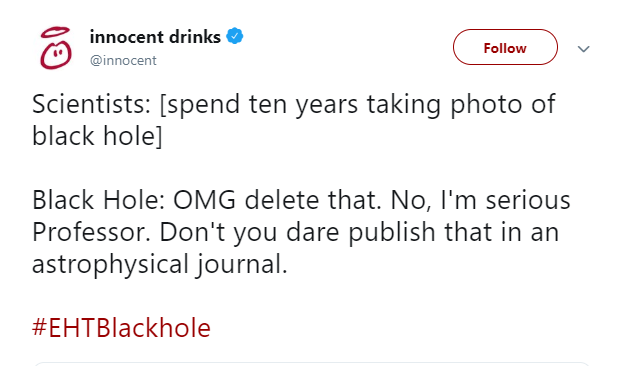Open the #EHTBlackhole hashtag
Image resolution: width=622 pixels, height=366 pixels.
coord(121,328)
